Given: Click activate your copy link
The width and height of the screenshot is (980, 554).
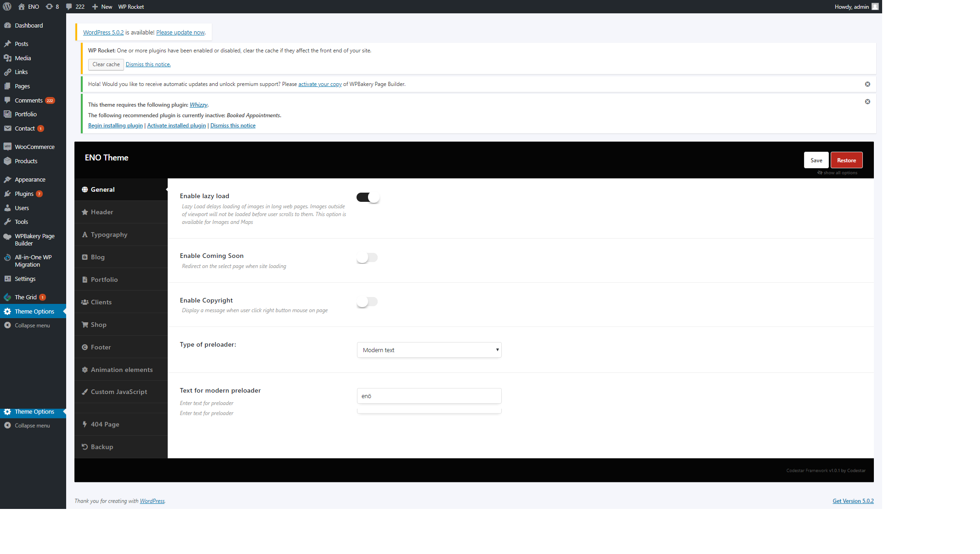Looking at the screenshot, I should [x=320, y=84].
